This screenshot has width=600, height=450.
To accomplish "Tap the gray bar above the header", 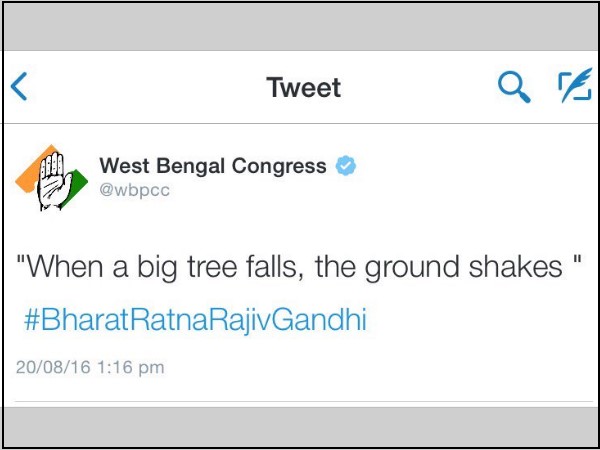I will (300, 27).
